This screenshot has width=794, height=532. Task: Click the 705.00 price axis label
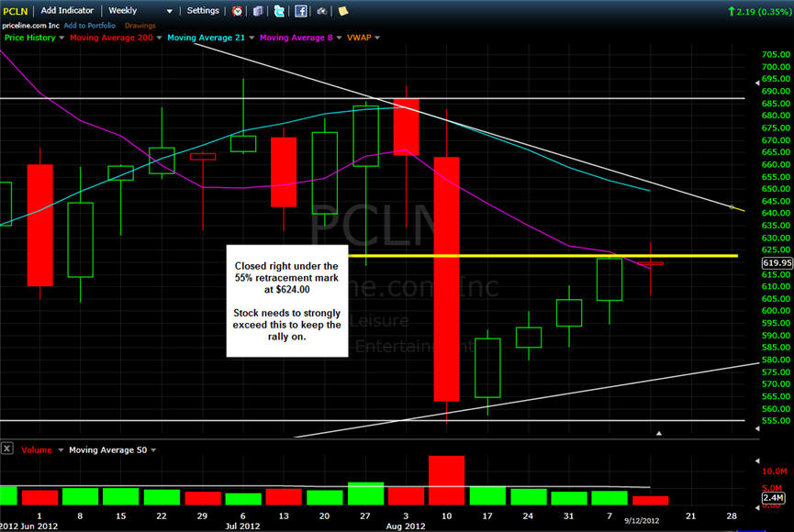tap(776, 55)
